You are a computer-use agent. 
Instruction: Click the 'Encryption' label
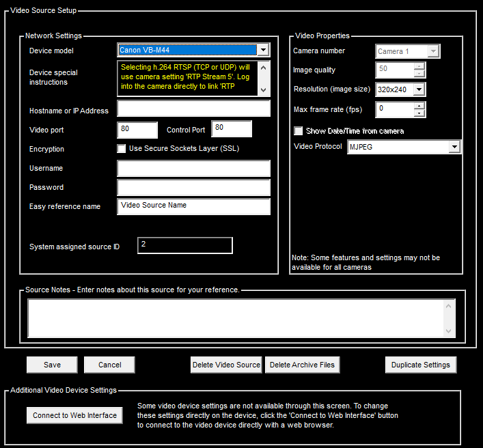pos(46,149)
